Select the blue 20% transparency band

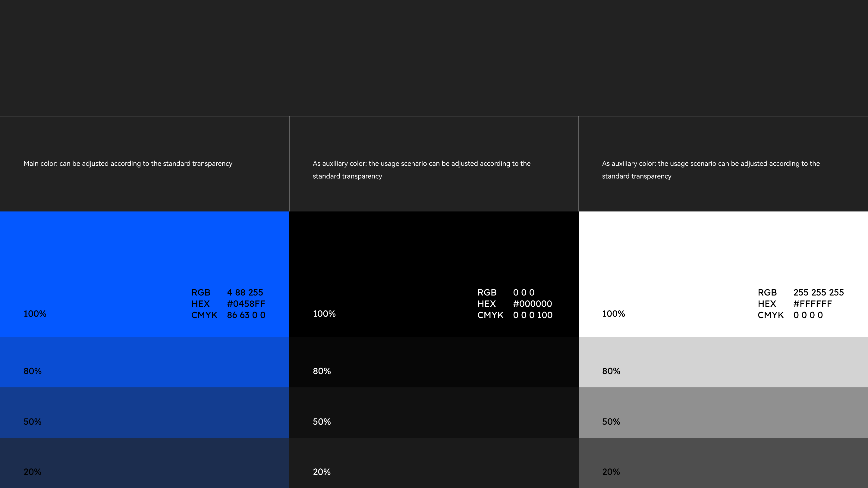(x=145, y=463)
